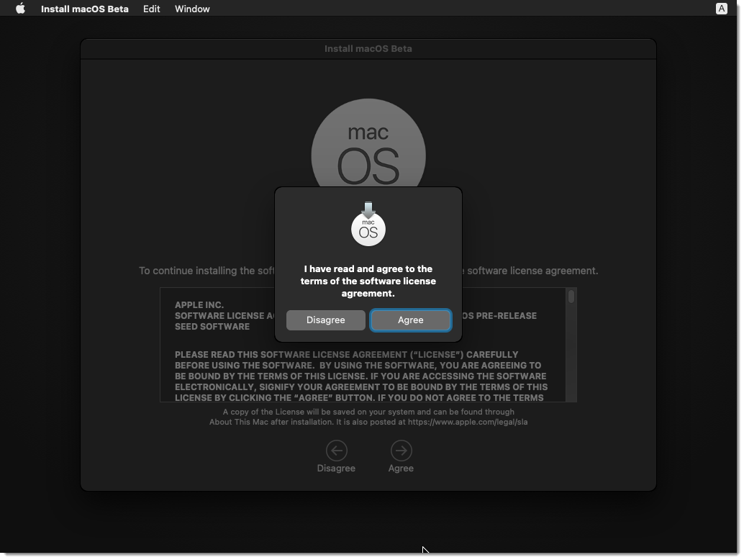This screenshot has height=560, width=744.
Task: Open the Apple menu
Action: coord(20,9)
